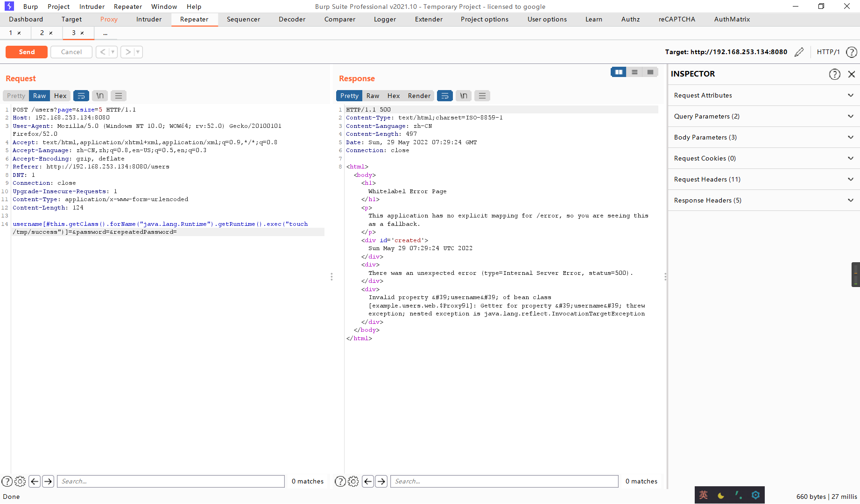The height and width of the screenshot is (504, 860).
Task: Click the forward search arrow under the Response
Action: (381, 481)
